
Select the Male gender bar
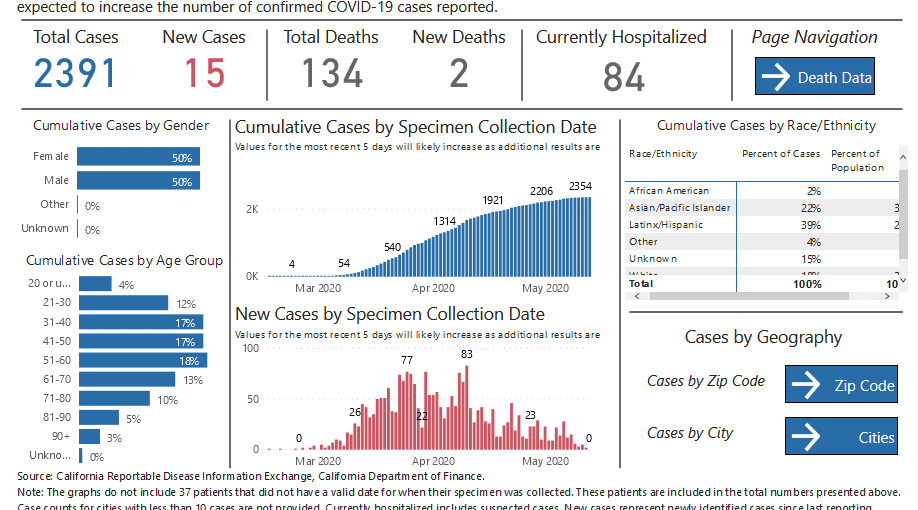138,180
